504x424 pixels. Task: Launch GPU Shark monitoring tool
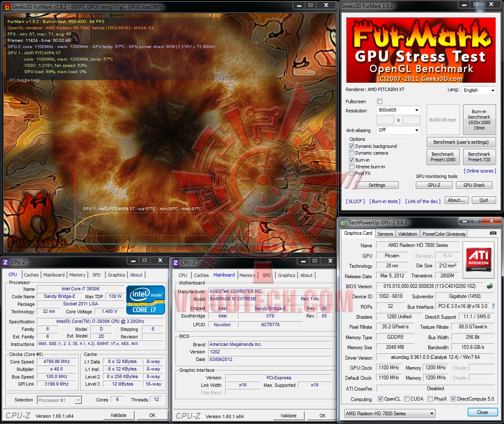(x=474, y=185)
